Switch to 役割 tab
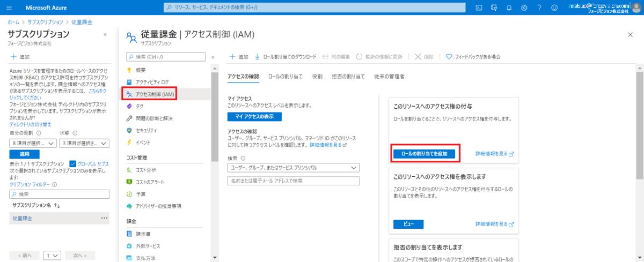Image resolution: width=644 pixels, height=262 pixels. point(317,77)
